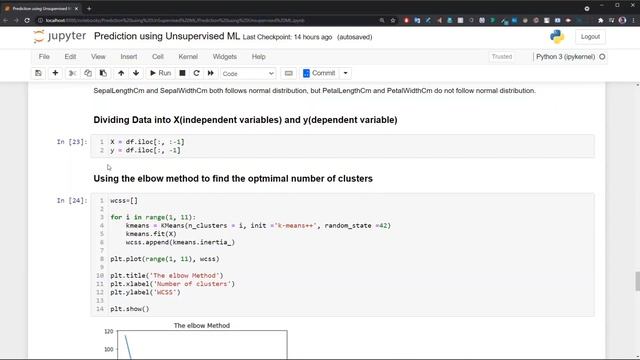640x360 pixels.
Task: Move selected cell up arrow
Action: (121, 73)
